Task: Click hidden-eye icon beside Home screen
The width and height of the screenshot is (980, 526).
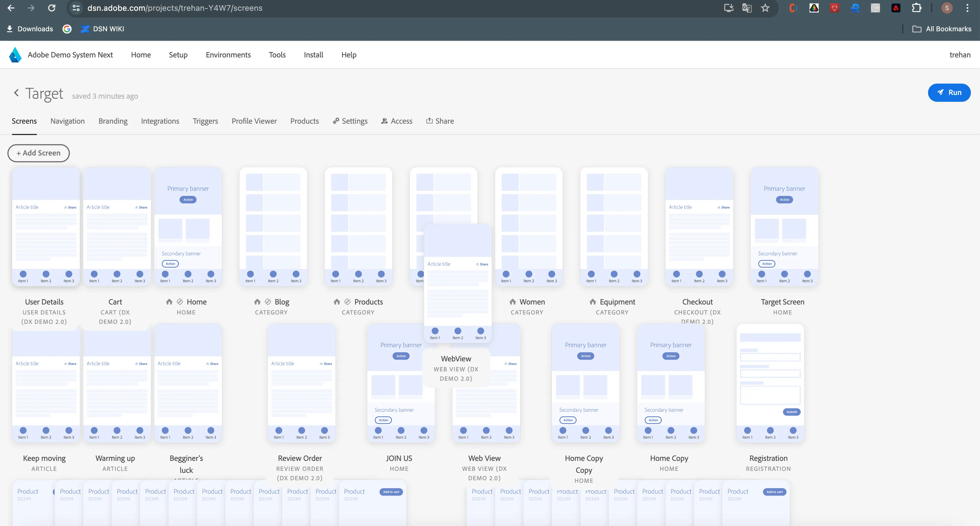Action: coord(180,302)
